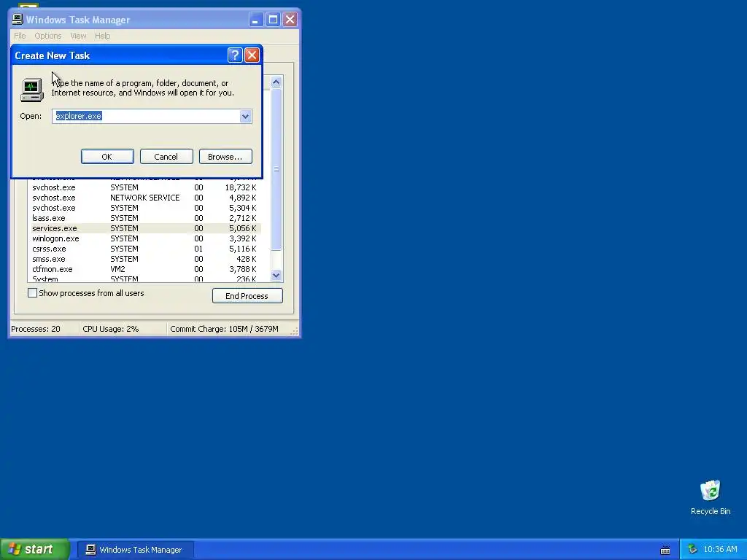Image resolution: width=747 pixels, height=560 pixels.
Task: Expand the Open combo box dropdown arrow
Action: [245, 116]
